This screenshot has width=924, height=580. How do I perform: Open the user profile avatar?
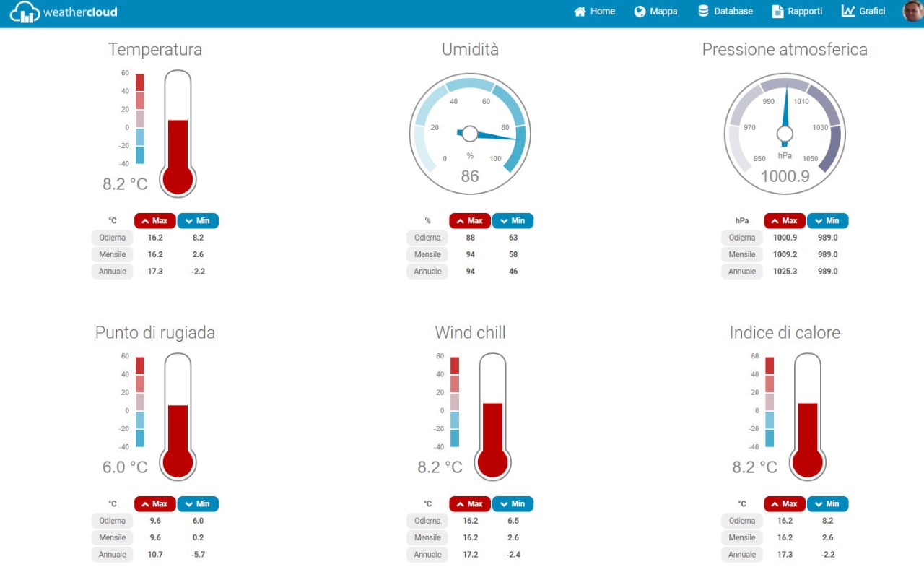coord(912,12)
